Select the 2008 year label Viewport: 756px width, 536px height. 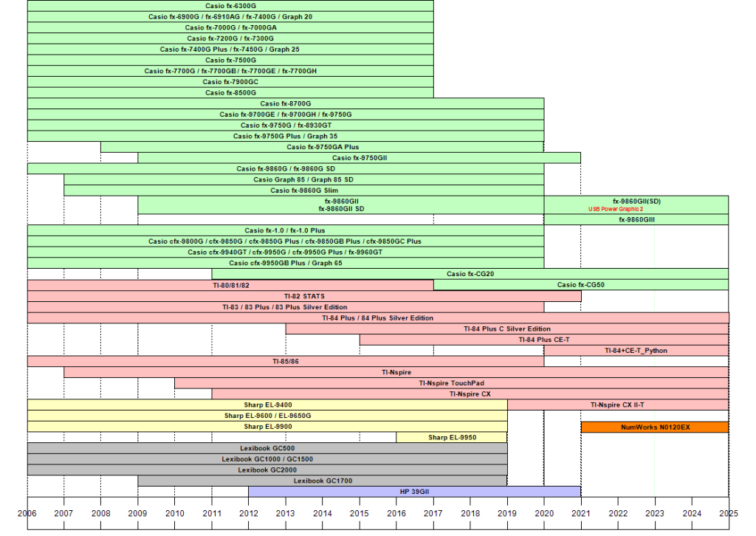pos(100,513)
